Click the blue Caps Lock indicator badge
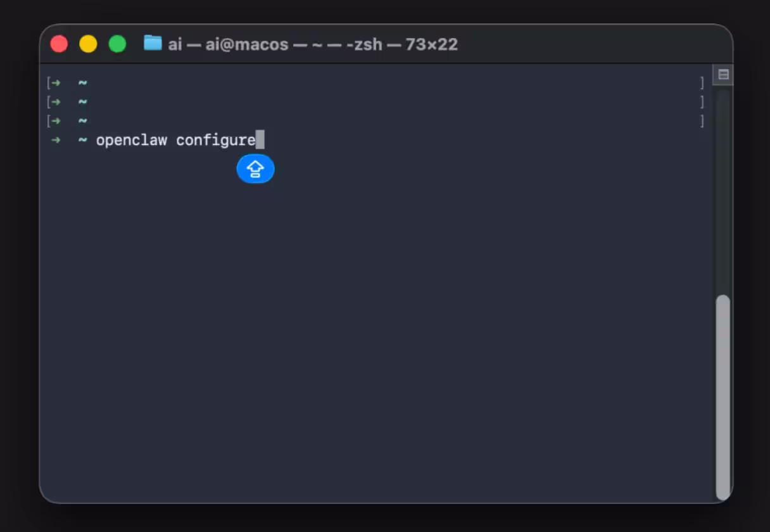Viewport: 770px width, 532px height. [255, 169]
